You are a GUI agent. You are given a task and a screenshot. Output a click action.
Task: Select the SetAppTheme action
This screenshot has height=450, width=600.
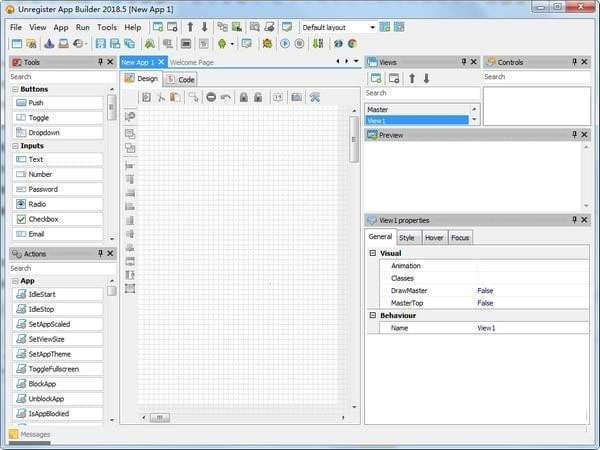[x=58, y=354]
